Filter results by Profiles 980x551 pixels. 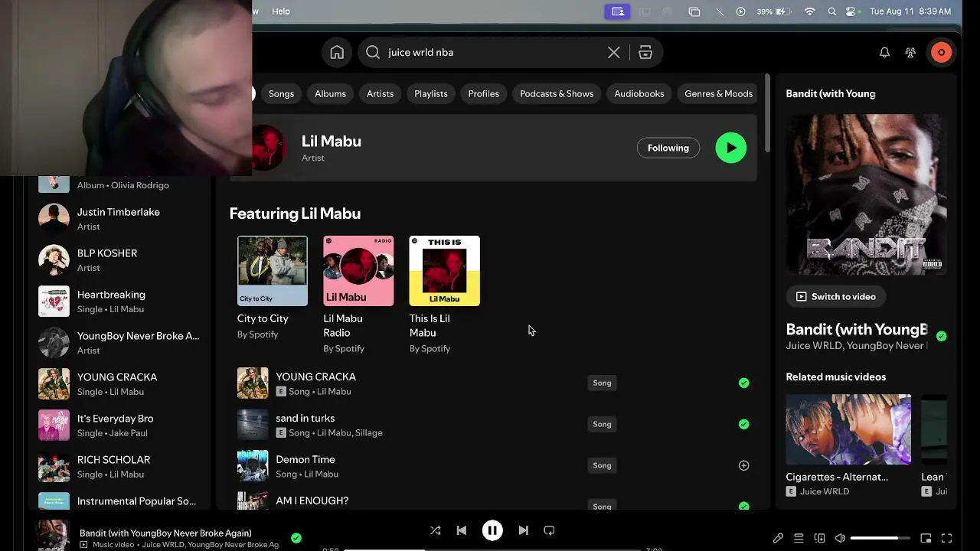(484, 93)
